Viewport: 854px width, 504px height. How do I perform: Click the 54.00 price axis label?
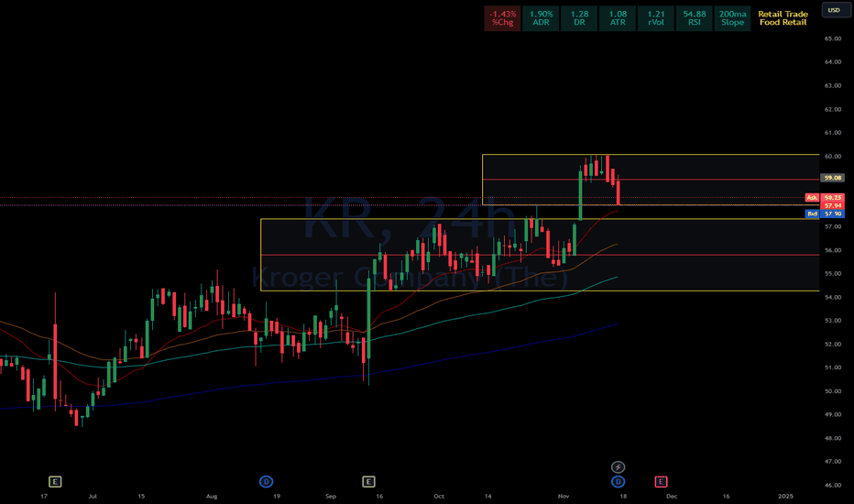[x=833, y=298]
